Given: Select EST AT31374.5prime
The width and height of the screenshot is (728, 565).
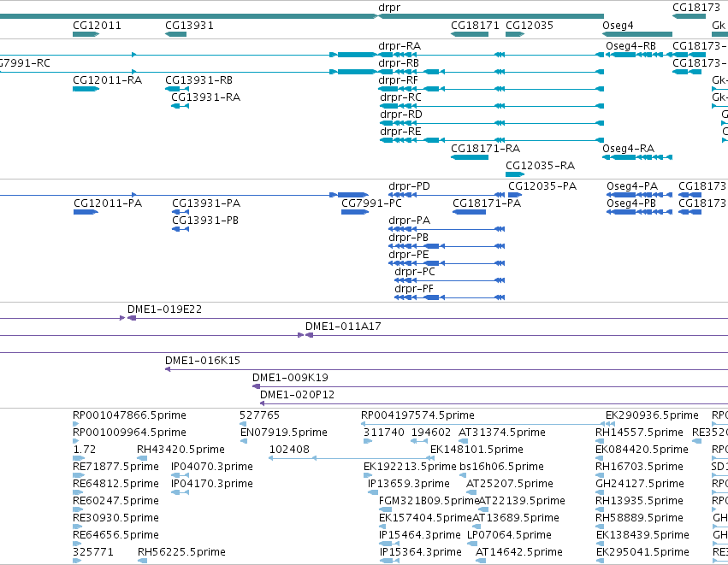Looking at the screenshot, I should point(502,433).
